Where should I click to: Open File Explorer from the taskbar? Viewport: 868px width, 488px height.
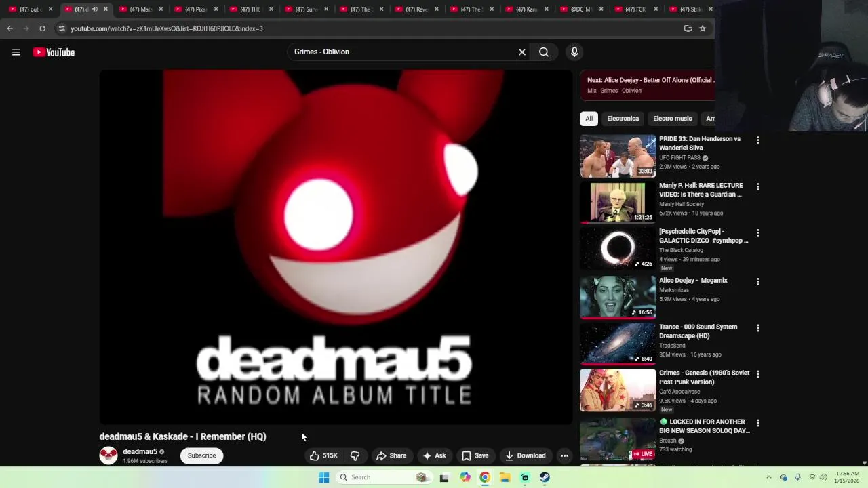(x=505, y=477)
